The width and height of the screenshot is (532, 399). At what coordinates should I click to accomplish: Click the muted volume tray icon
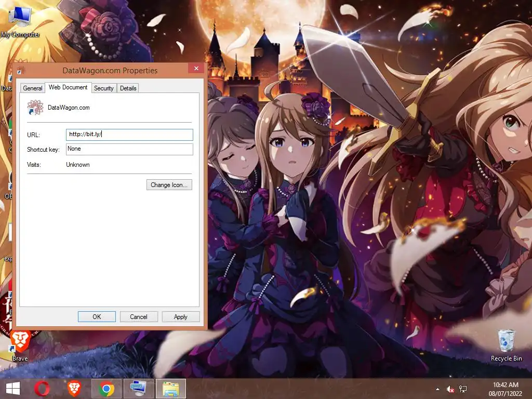450,389
